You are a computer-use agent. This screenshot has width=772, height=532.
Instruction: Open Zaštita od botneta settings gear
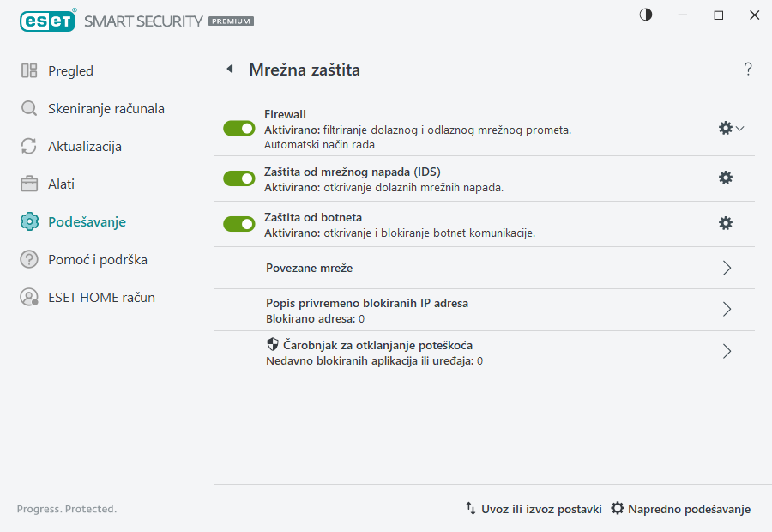click(x=725, y=223)
